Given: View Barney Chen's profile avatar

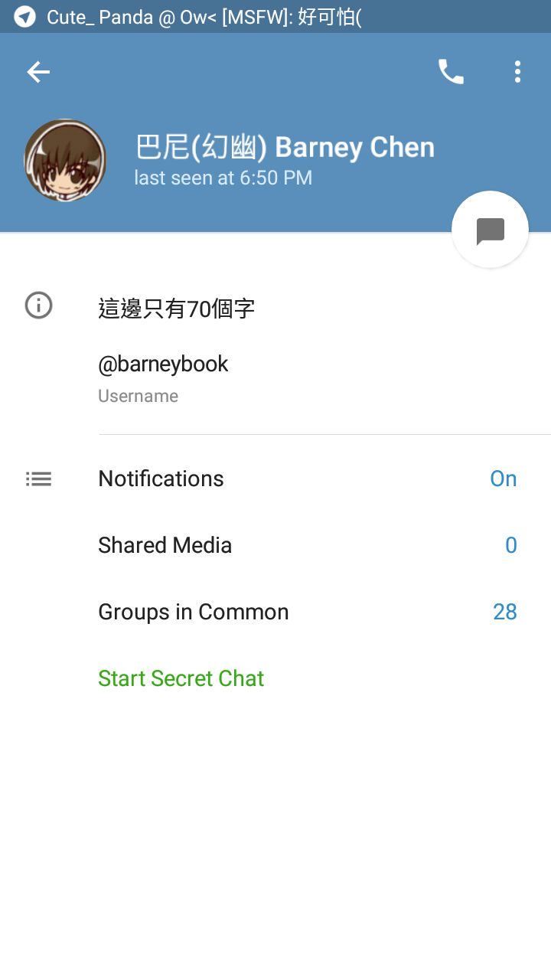Looking at the screenshot, I should pyautogui.click(x=65, y=161).
